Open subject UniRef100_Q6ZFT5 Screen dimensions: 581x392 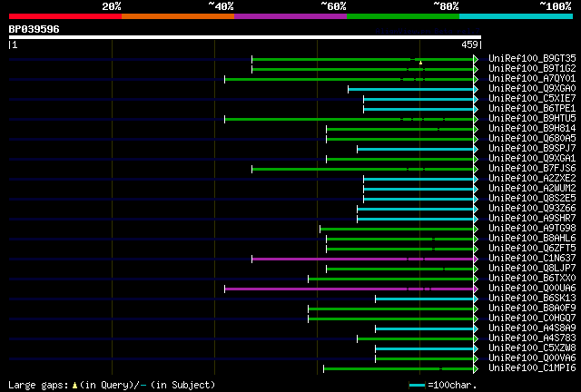click(x=532, y=249)
